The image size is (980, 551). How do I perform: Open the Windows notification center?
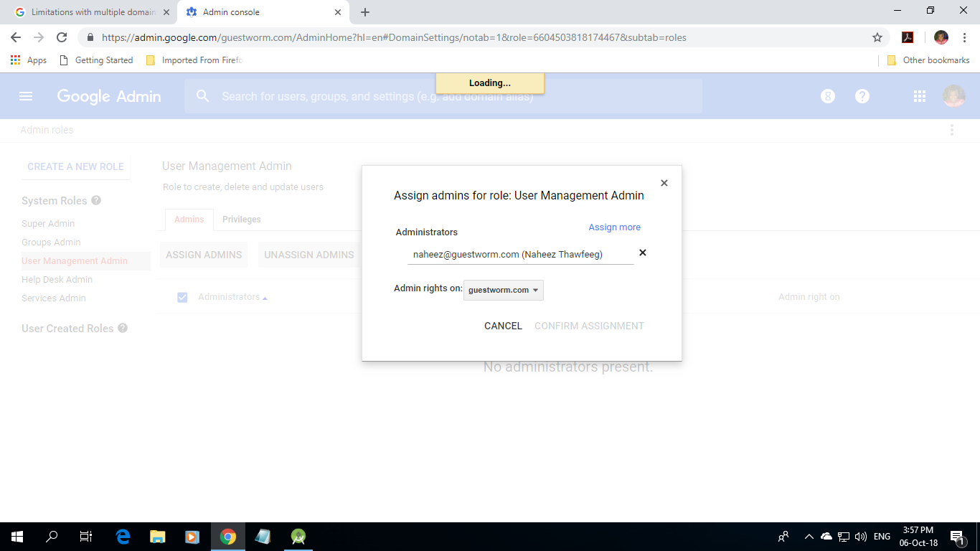(x=956, y=536)
